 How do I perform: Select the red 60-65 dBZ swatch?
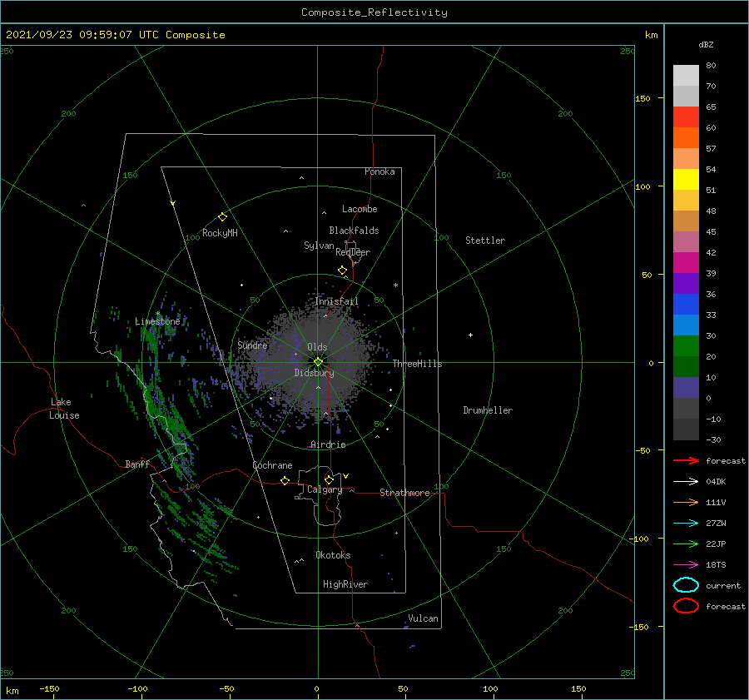point(686,117)
